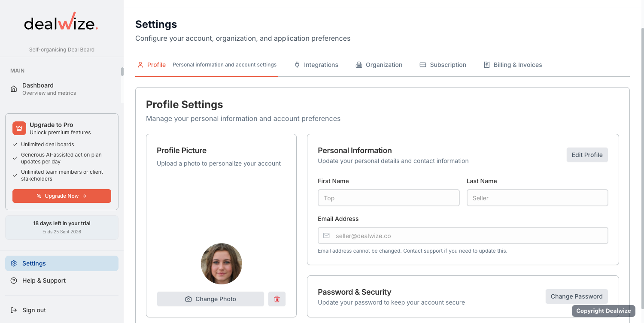Image resolution: width=644 pixels, height=323 pixels.
Task: Click the '18 days left in your trial' notice
Action: (x=62, y=227)
